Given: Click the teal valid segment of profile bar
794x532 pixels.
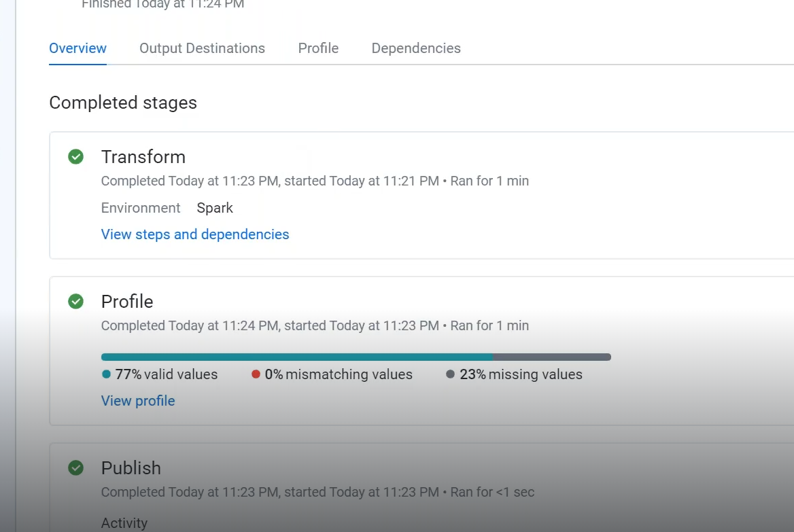Looking at the screenshot, I should 296,357.
